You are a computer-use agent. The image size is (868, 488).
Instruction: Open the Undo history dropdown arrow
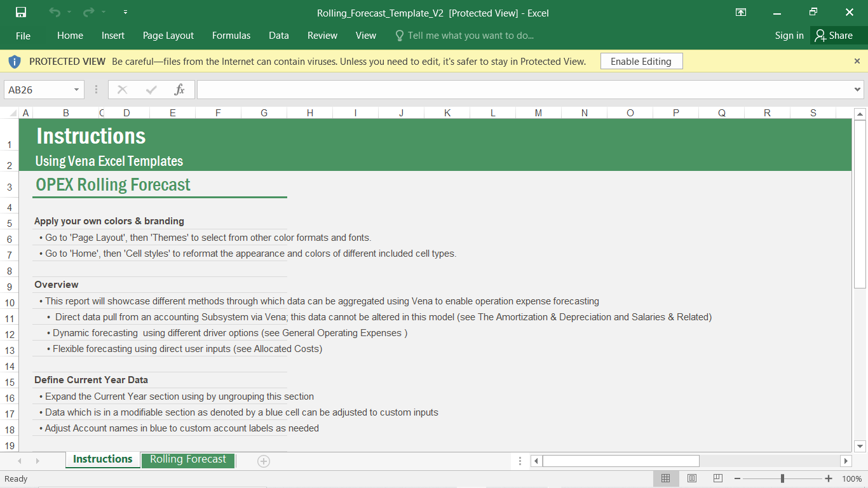(x=69, y=12)
